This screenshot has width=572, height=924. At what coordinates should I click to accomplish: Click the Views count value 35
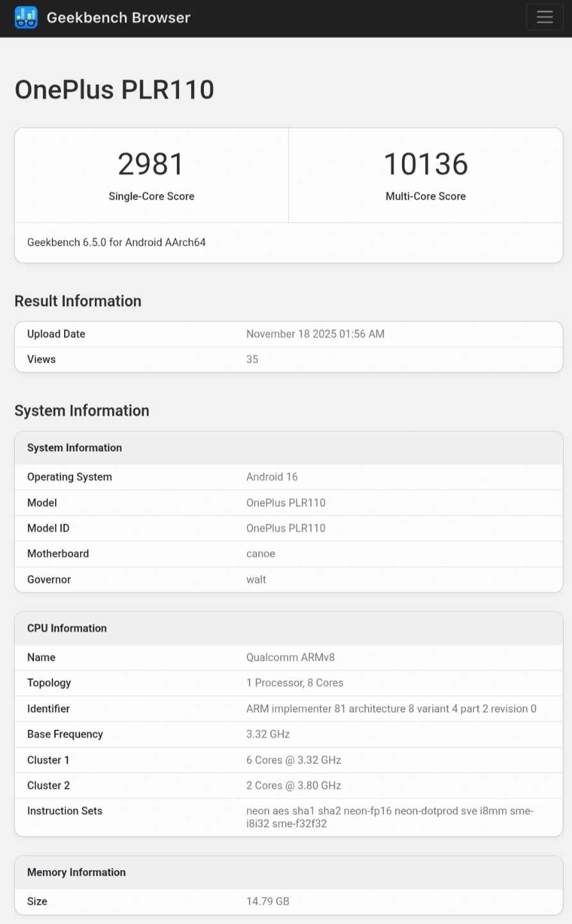(252, 359)
